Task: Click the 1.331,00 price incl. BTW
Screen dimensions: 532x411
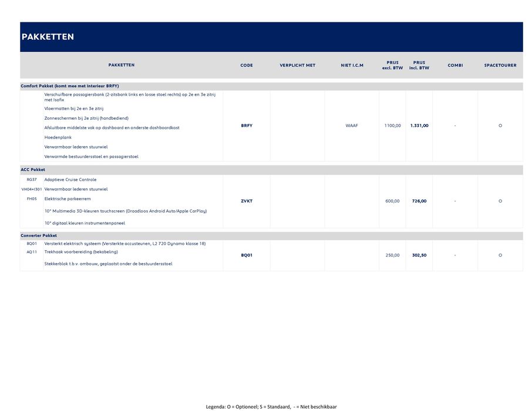Action: click(419, 126)
